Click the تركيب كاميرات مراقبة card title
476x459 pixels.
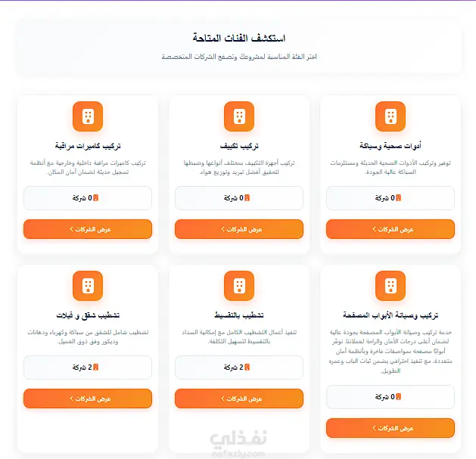pyautogui.click(x=88, y=146)
